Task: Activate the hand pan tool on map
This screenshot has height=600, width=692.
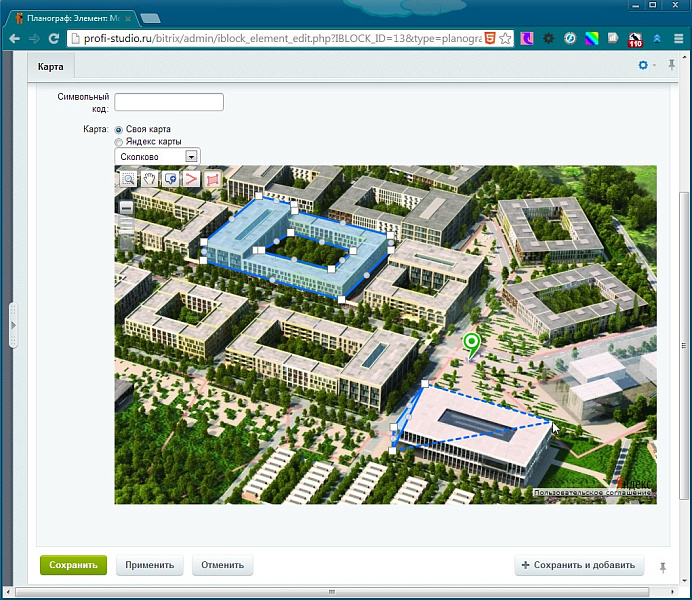Action: [x=149, y=178]
